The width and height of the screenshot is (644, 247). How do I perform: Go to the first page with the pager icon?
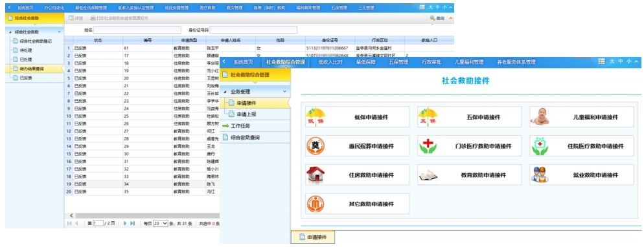click(x=69, y=223)
